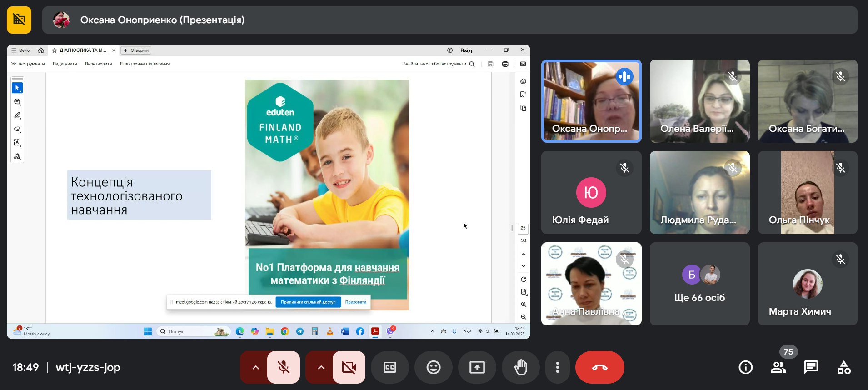Print the document with the printer icon
868x390 pixels.
[505, 64]
